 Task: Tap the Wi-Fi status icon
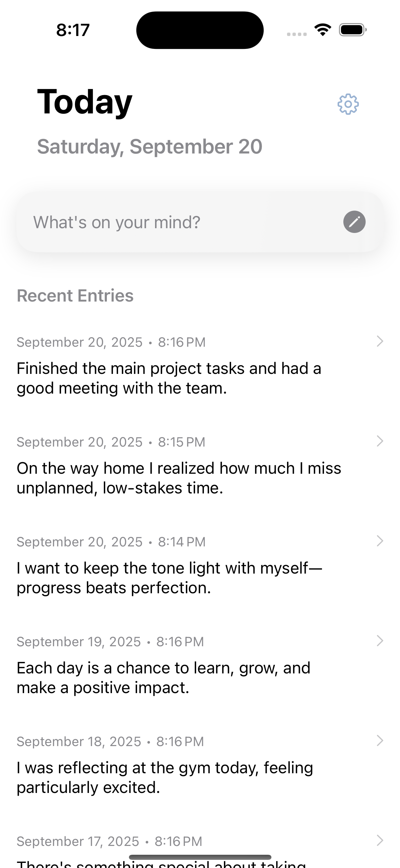(323, 30)
